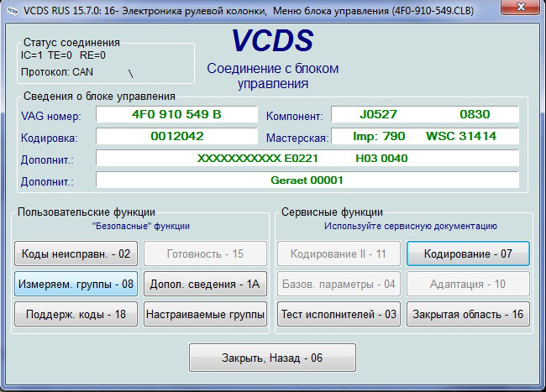Click the "Безопасные" функции label

(x=141, y=226)
